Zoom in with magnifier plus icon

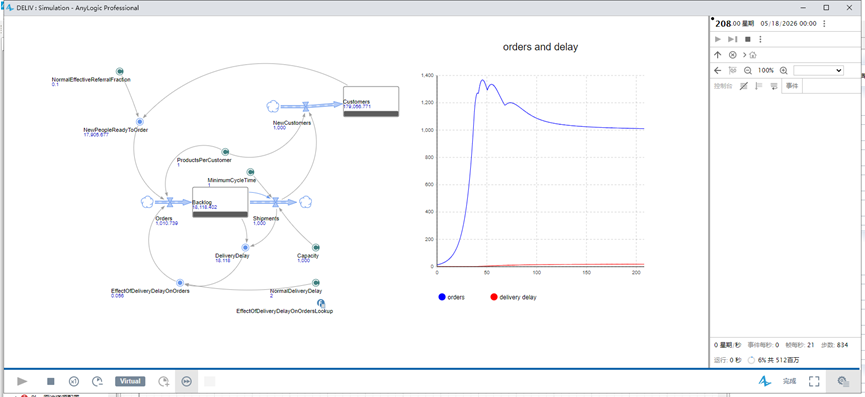pyautogui.click(x=783, y=71)
